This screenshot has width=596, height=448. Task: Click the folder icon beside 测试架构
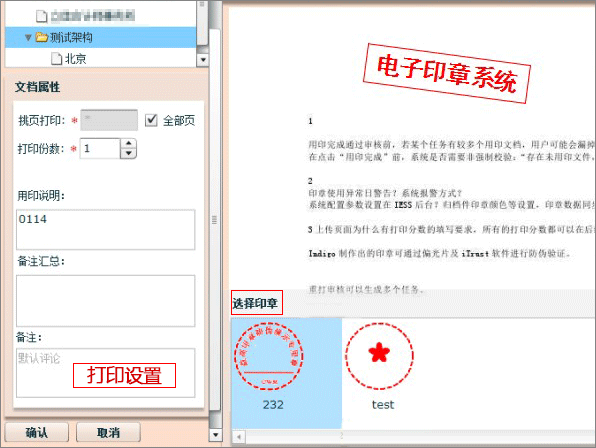tap(41, 37)
